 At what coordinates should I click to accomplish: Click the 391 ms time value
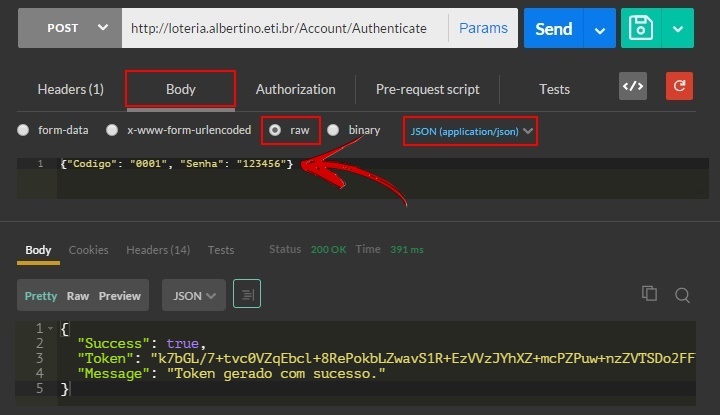pyautogui.click(x=407, y=250)
